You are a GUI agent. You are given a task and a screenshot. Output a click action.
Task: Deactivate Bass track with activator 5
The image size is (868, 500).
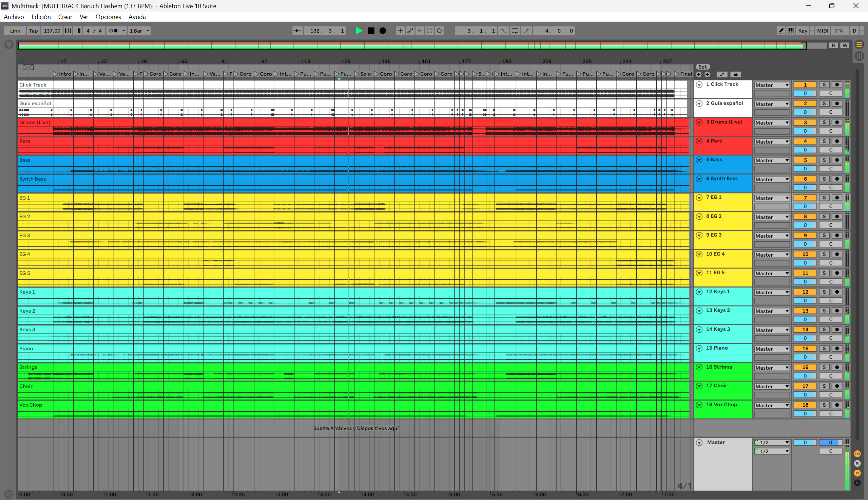(805, 160)
